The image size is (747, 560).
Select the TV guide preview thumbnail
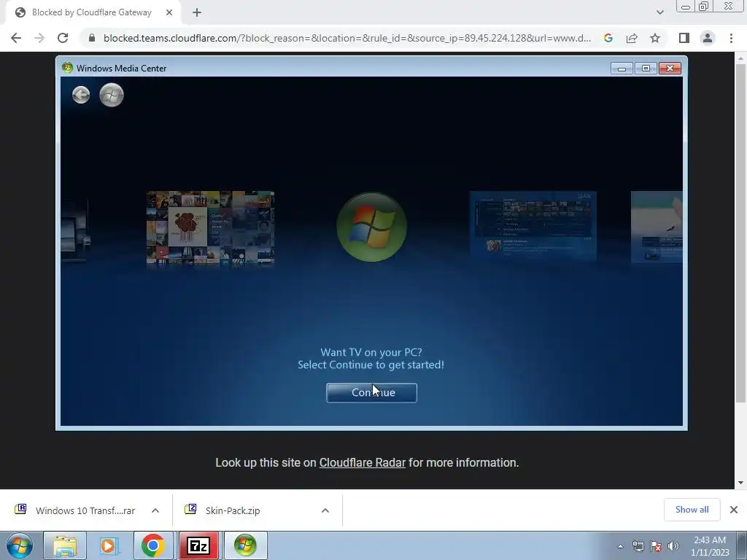[x=533, y=226]
